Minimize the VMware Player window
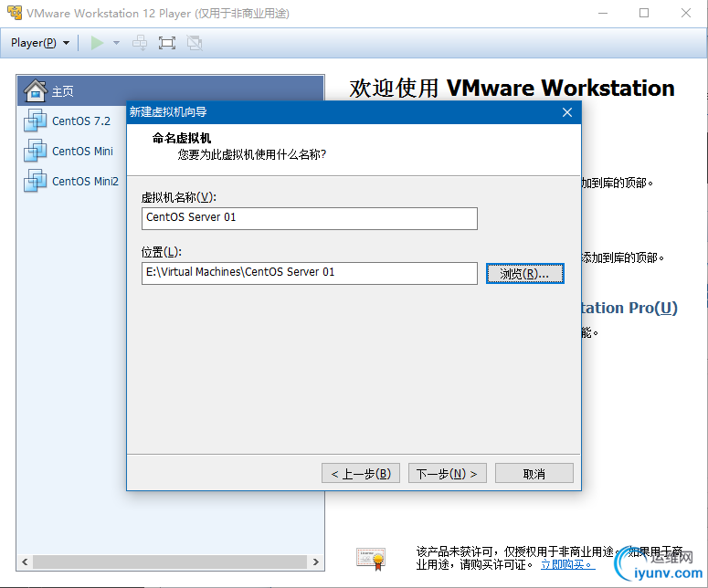The width and height of the screenshot is (708, 588). pyautogui.click(x=603, y=13)
